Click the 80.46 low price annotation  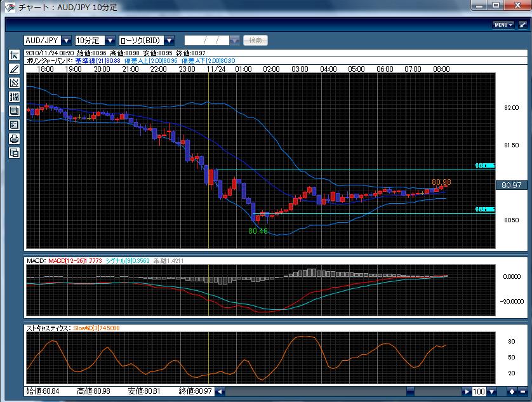258,231
